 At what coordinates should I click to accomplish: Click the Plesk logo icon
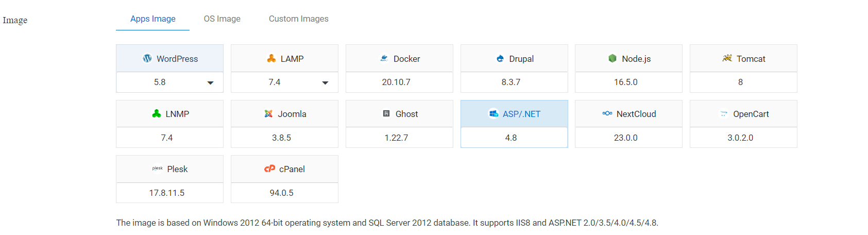coord(158,169)
